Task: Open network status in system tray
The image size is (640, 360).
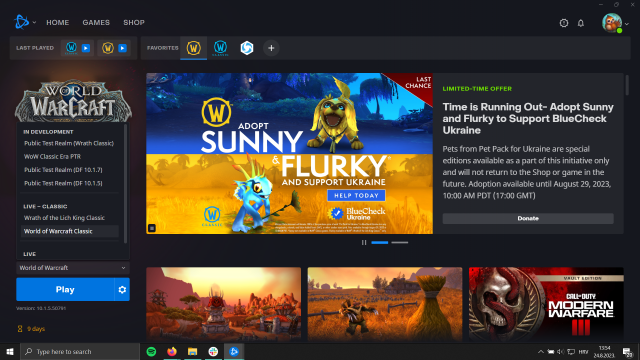Action: (x=571, y=351)
